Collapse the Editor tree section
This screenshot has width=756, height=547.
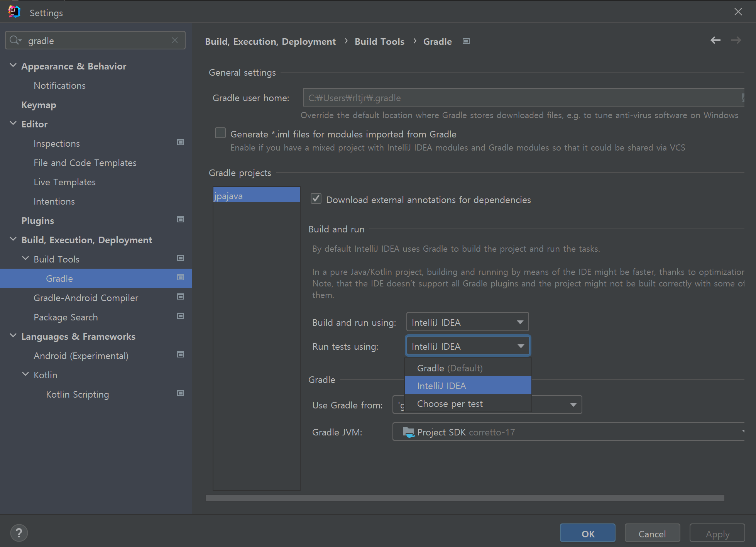tap(13, 124)
